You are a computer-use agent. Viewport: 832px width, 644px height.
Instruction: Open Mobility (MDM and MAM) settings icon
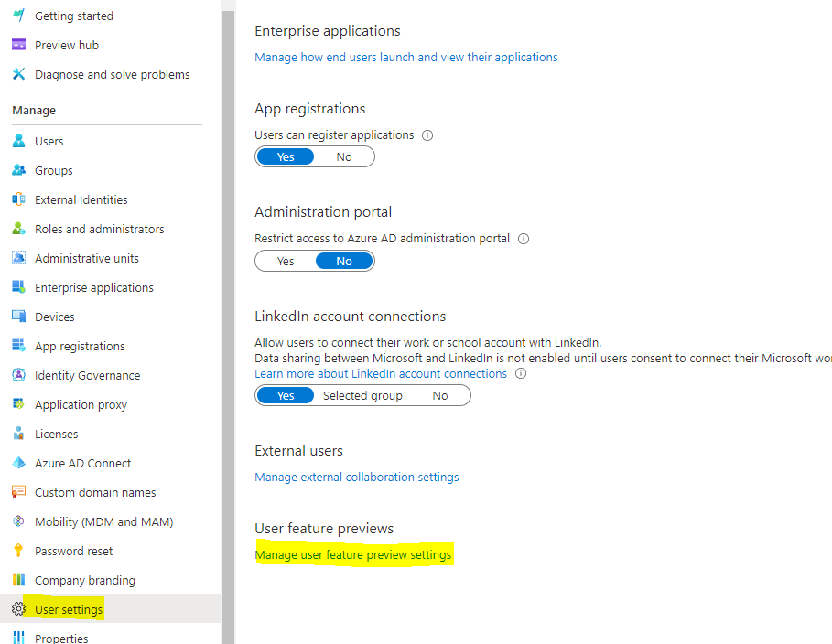click(18, 521)
